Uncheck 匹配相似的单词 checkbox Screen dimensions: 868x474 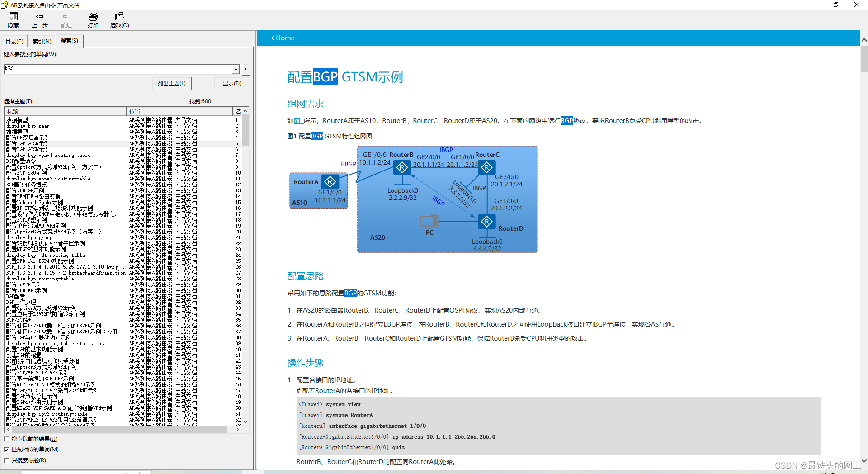(6, 450)
